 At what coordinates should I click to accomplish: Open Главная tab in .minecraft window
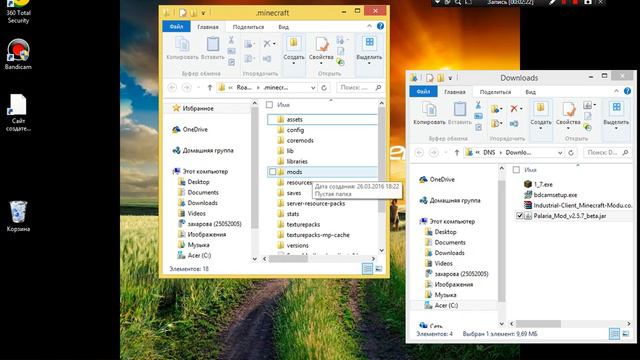(208, 27)
